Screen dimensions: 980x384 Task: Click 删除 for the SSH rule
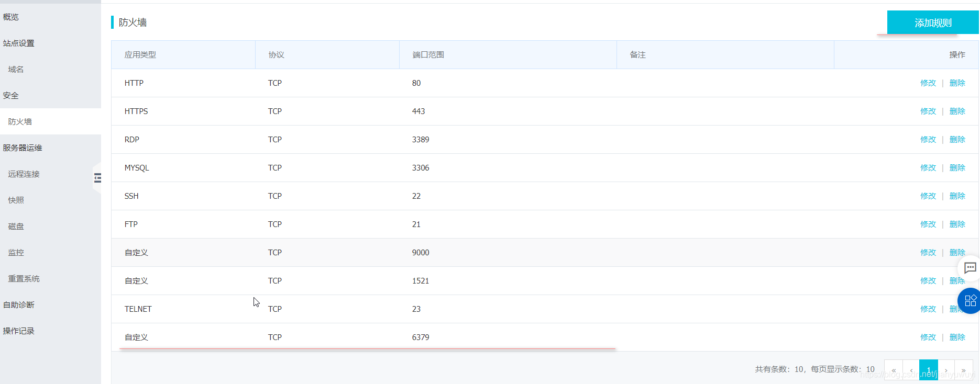pyautogui.click(x=957, y=196)
